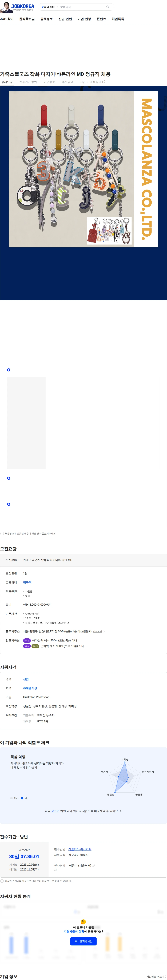The image size is (167, 980).
Task: Open 기업정보 더보기 link
Action: [x=156, y=977]
